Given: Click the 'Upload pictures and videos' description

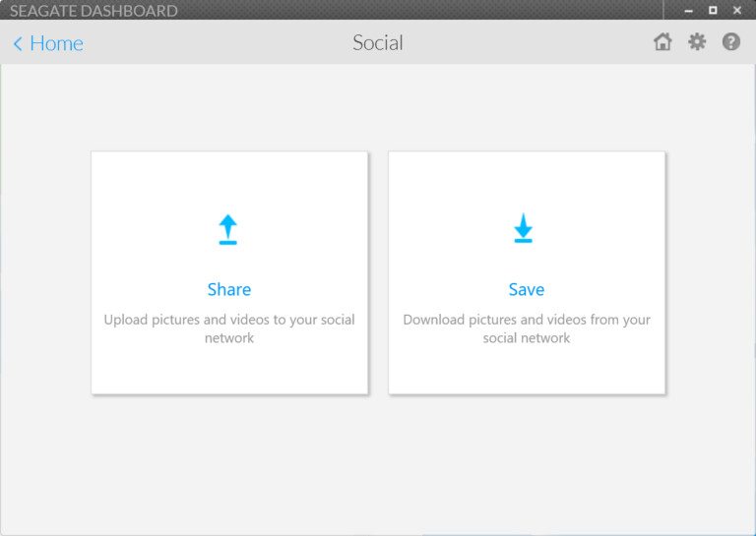Looking at the screenshot, I should (x=229, y=328).
